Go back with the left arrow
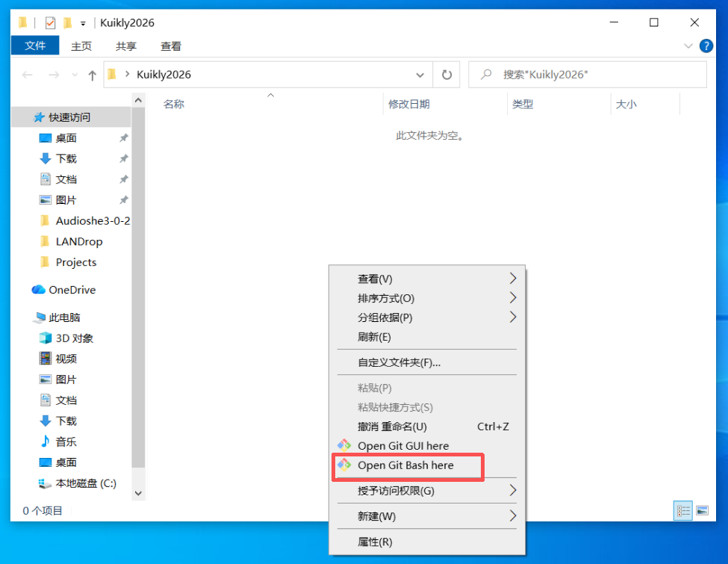 [28, 75]
